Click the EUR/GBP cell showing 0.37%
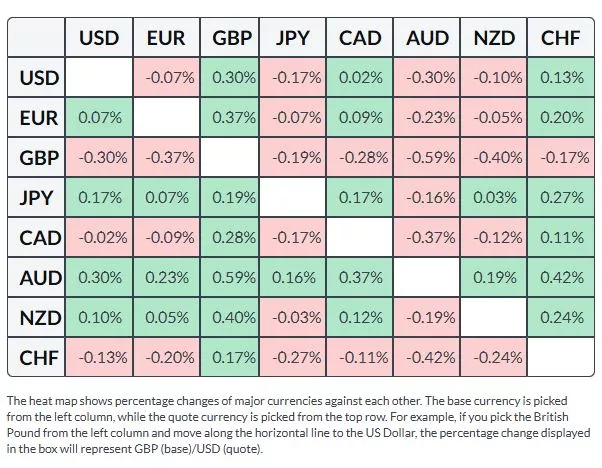The width and height of the screenshot is (602, 468). (232, 118)
